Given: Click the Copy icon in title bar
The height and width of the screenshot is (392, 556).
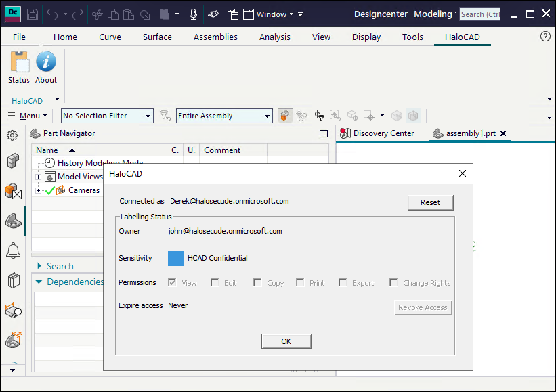Looking at the screenshot, I should click(x=113, y=14).
